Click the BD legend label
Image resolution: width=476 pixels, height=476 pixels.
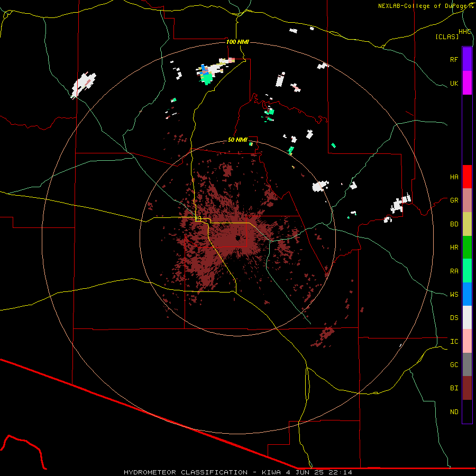(x=454, y=224)
